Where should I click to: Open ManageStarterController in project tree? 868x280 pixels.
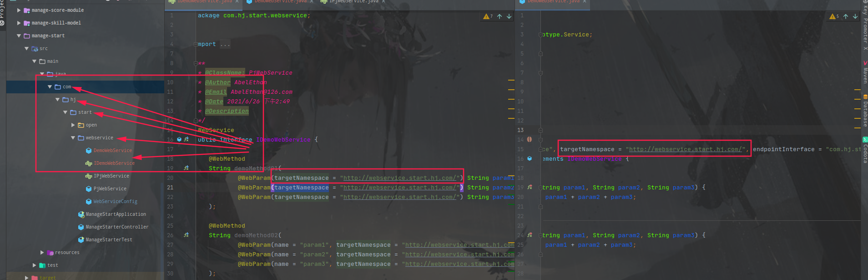click(117, 227)
